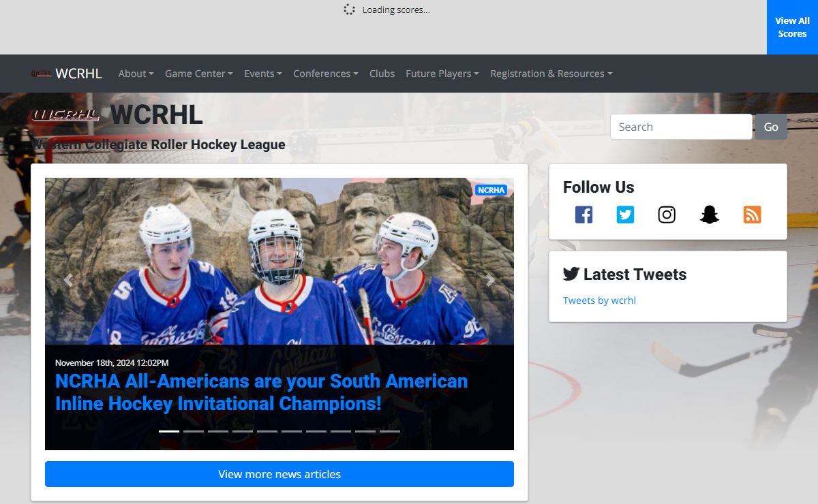Jump to the second carousel slide indicator
Image resolution: width=818 pixels, height=504 pixels.
[194, 431]
